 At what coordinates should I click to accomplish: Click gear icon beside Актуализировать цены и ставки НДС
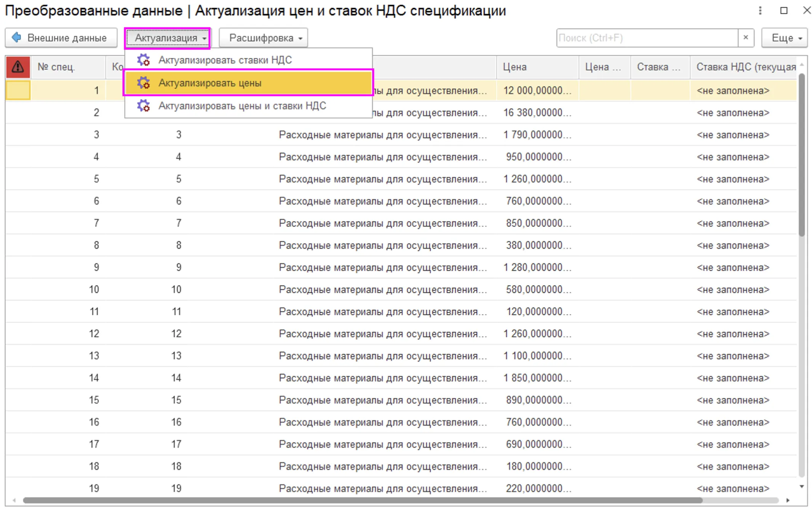tap(144, 106)
